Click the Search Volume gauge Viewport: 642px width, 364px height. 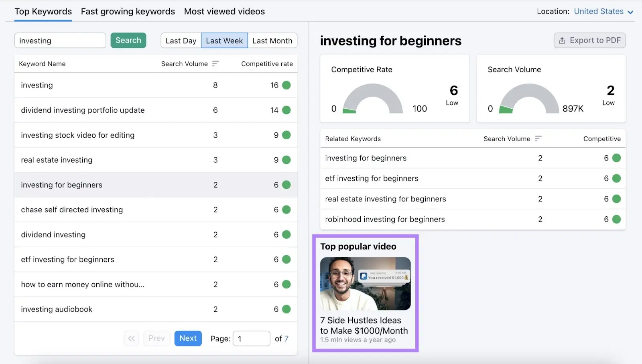pyautogui.click(x=529, y=98)
